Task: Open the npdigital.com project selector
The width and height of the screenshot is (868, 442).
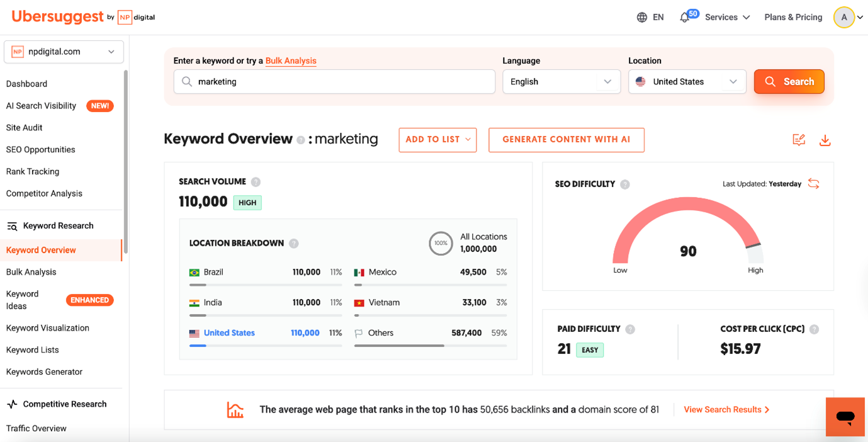Action: [63, 52]
